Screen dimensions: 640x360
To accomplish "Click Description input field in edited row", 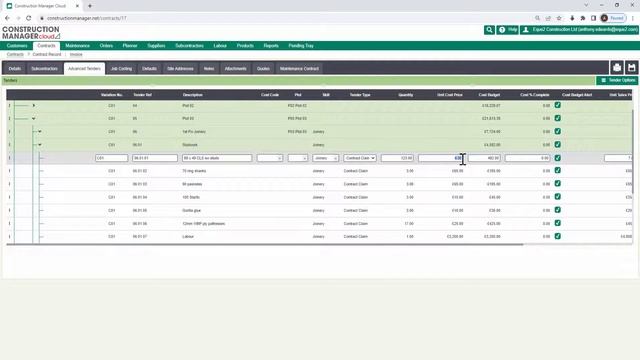I will (x=217, y=158).
